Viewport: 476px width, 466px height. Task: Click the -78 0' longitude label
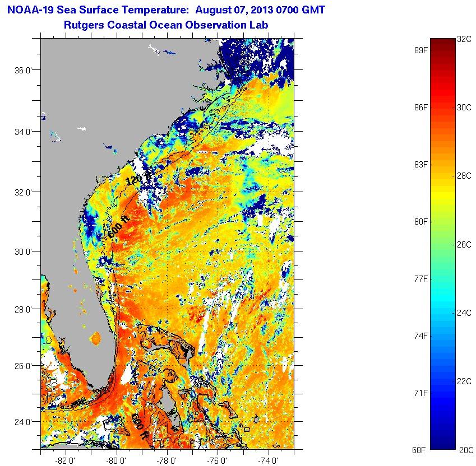pyautogui.click(x=167, y=460)
